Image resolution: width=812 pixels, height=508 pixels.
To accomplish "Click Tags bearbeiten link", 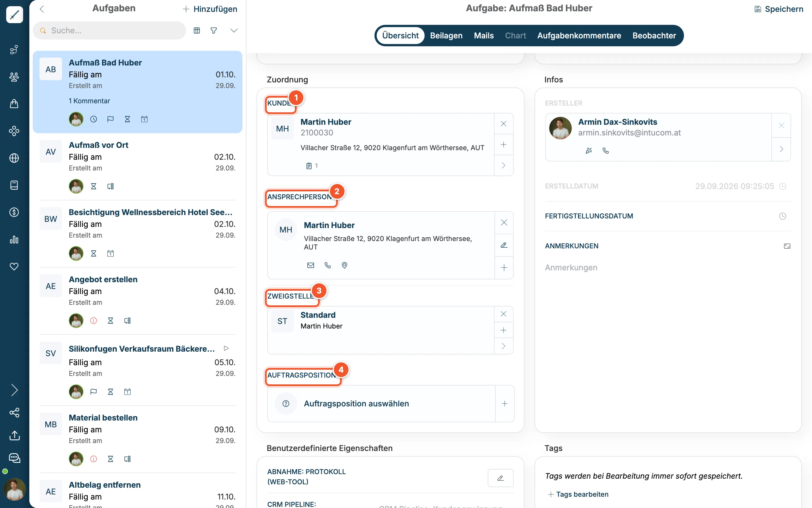I will pos(578,494).
